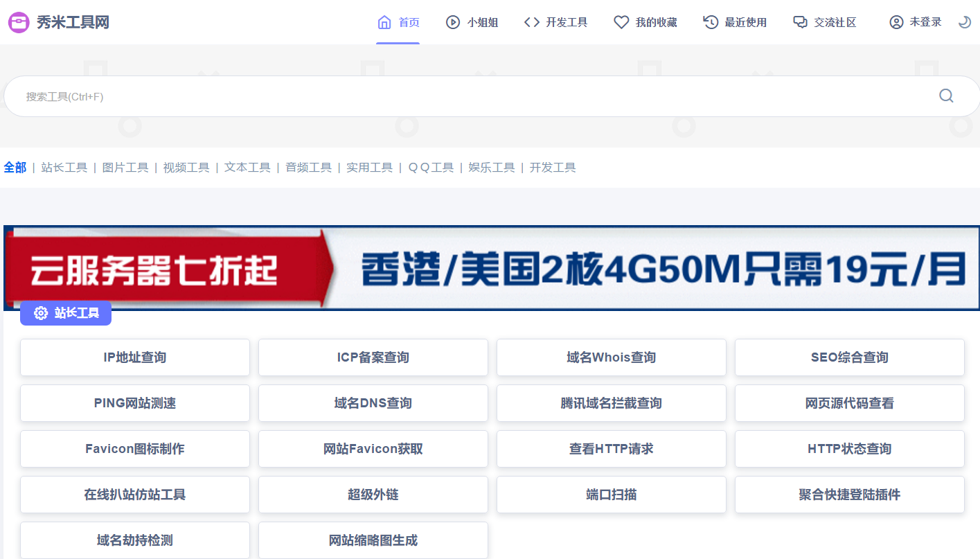
Task: Click the chat bubbles icon beside 交流社区
Action: (x=801, y=22)
